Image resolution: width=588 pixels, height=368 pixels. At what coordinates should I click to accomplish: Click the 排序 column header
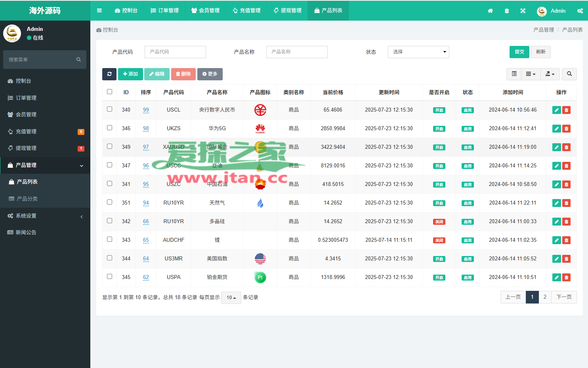click(146, 92)
